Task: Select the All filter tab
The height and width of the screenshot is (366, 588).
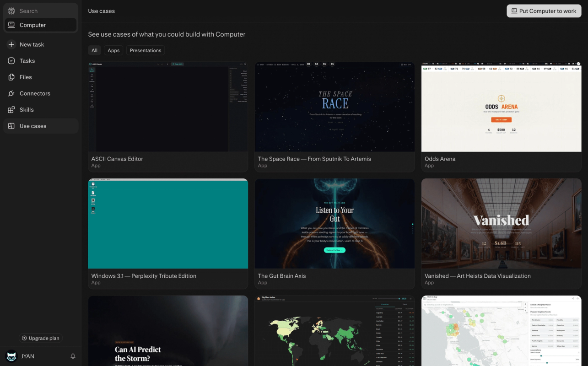Action: [94, 50]
